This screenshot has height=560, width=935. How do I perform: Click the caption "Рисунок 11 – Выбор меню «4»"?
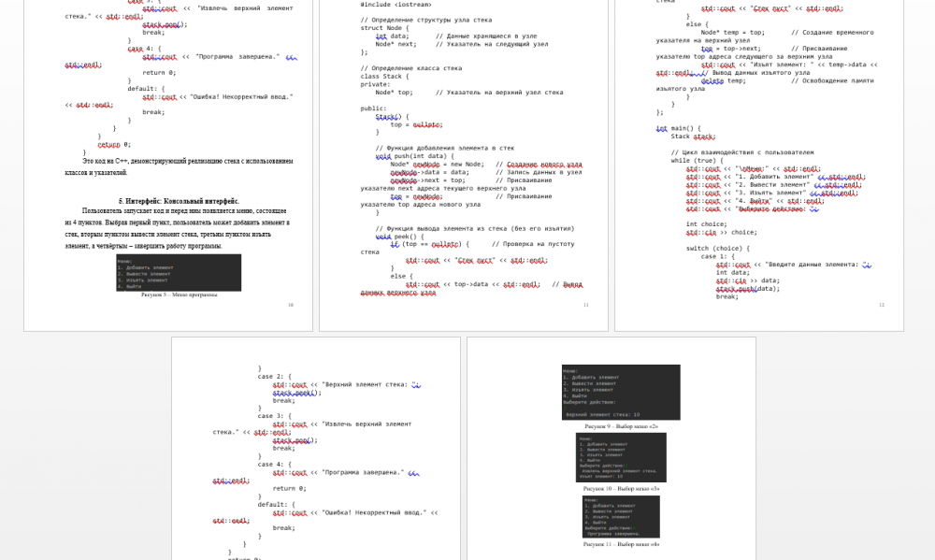coord(621,543)
